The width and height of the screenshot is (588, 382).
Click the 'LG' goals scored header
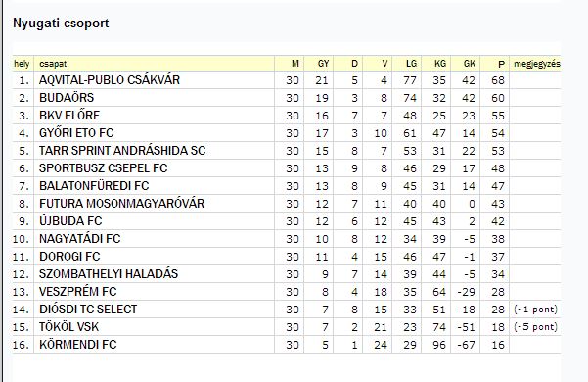(411, 64)
